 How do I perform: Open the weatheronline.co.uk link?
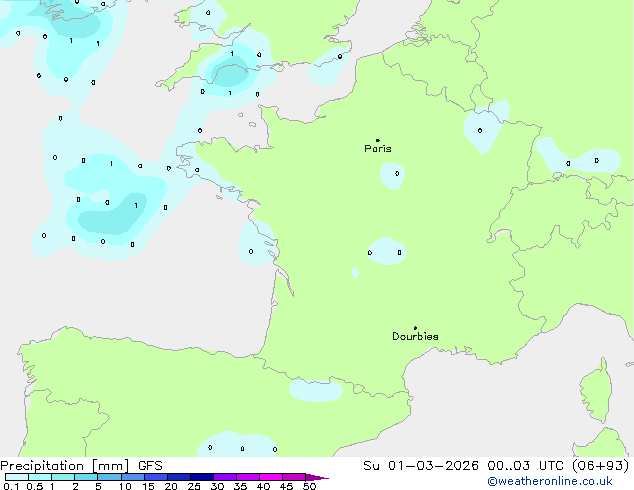click(x=550, y=481)
